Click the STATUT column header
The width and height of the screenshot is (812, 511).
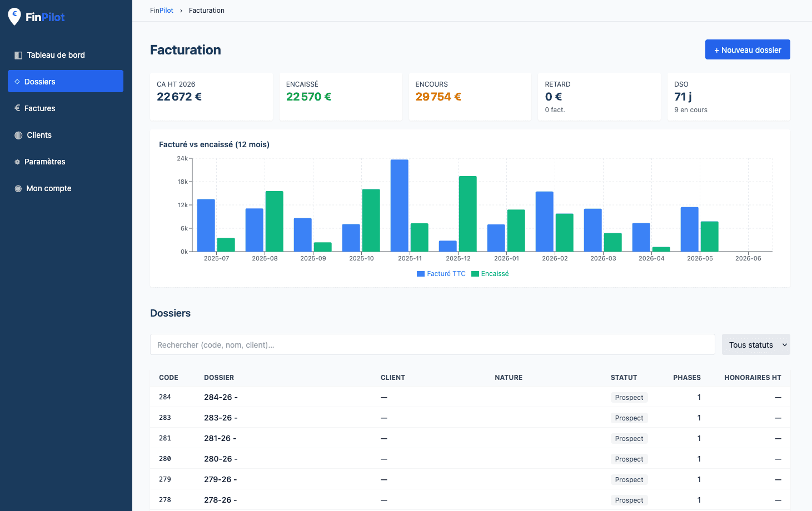pos(624,378)
